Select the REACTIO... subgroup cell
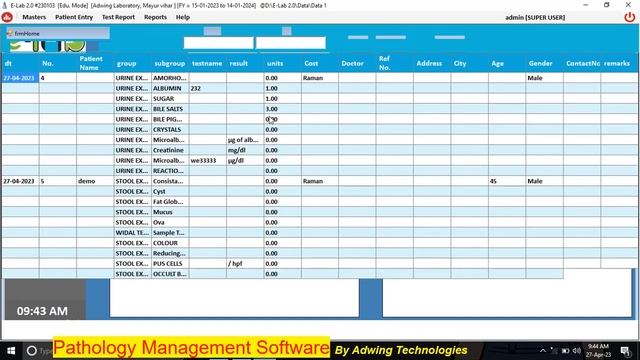This screenshot has height=360, width=640. point(170,171)
